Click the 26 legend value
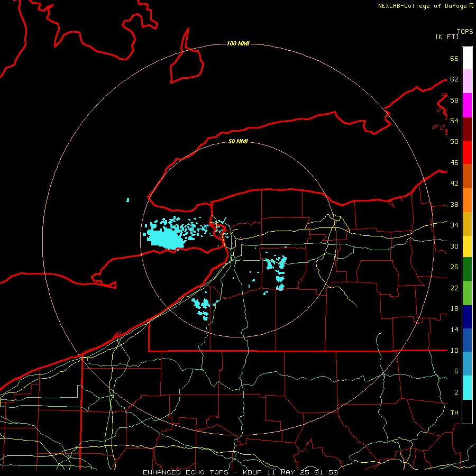 pyautogui.click(x=454, y=267)
